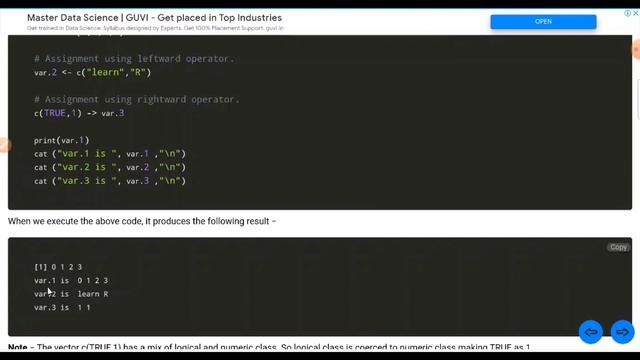
Task: Click the cat line for "var.1 is "
Action: point(110,154)
